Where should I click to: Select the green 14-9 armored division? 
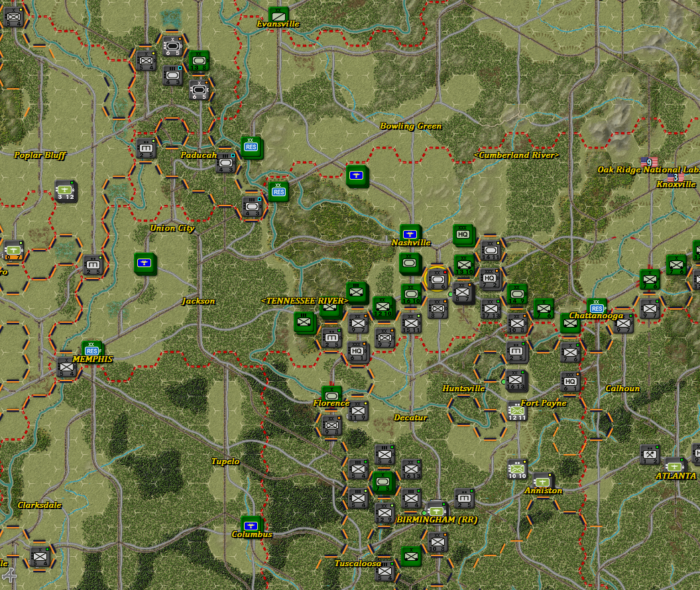pyautogui.click(x=517, y=294)
